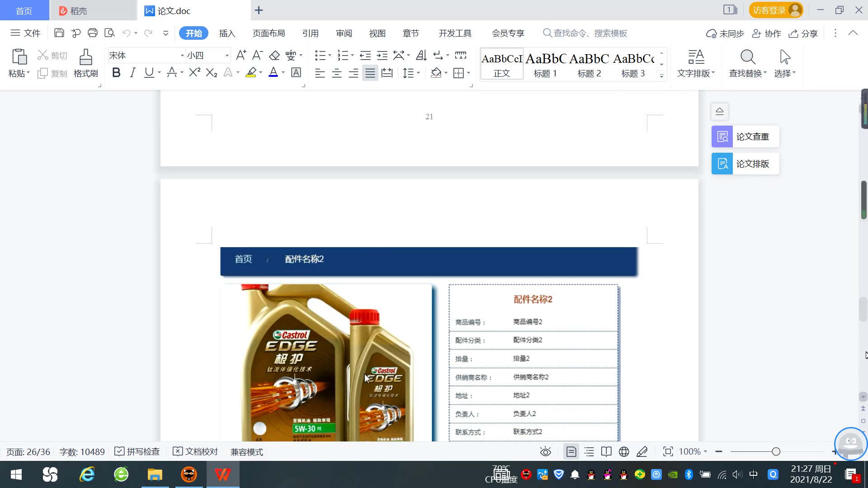Switch to the 页面布局 tab
This screenshot has height=488, width=868.
pyautogui.click(x=269, y=33)
